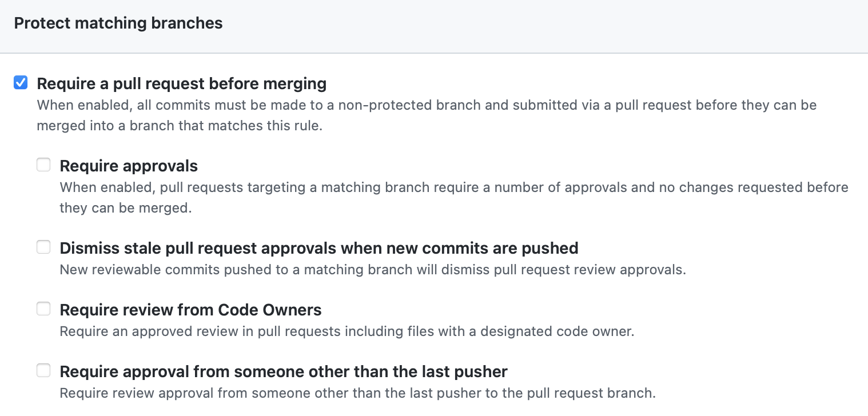Click the description under Require approvals
The width and height of the screenshot is (868, 416).
pos(453,187)
